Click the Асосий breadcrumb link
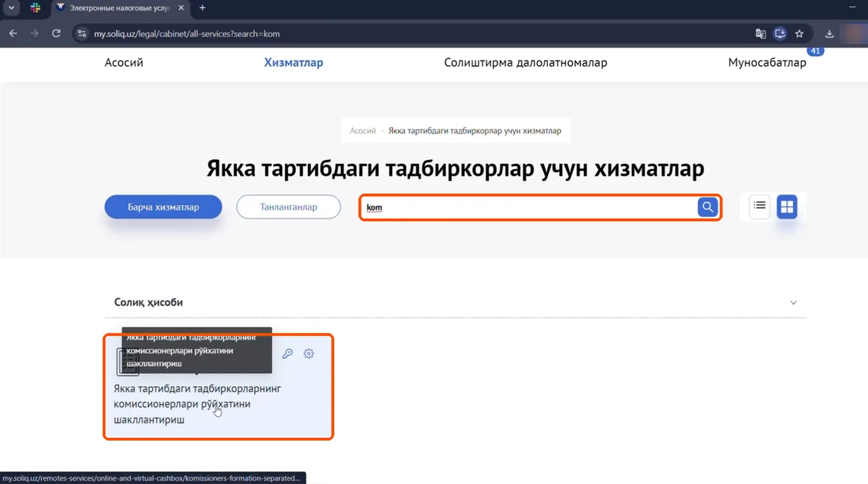 pyautogui.click(x=363, y=131)
